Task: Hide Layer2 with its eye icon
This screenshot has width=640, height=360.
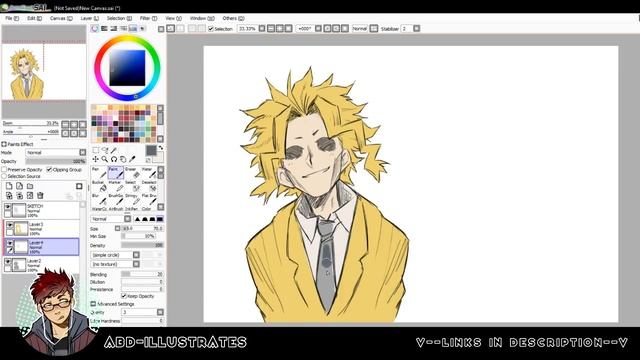Action: (x=8, y=262)
